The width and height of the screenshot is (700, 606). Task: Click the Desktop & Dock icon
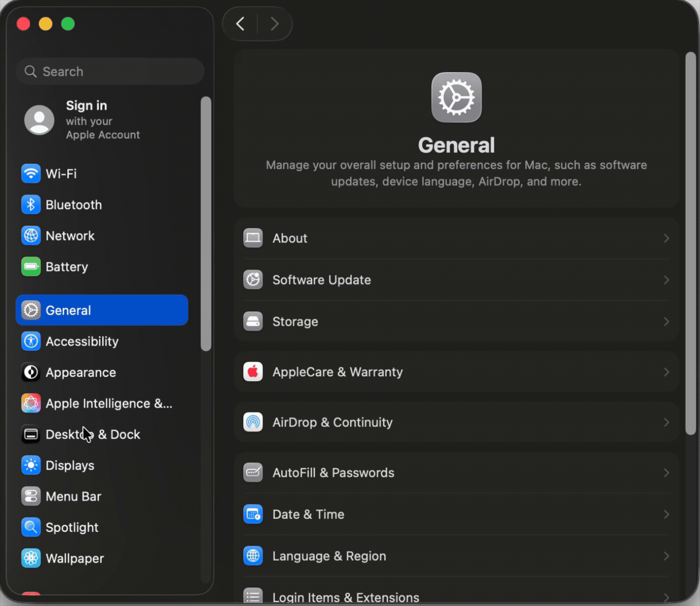coord(31,434)
